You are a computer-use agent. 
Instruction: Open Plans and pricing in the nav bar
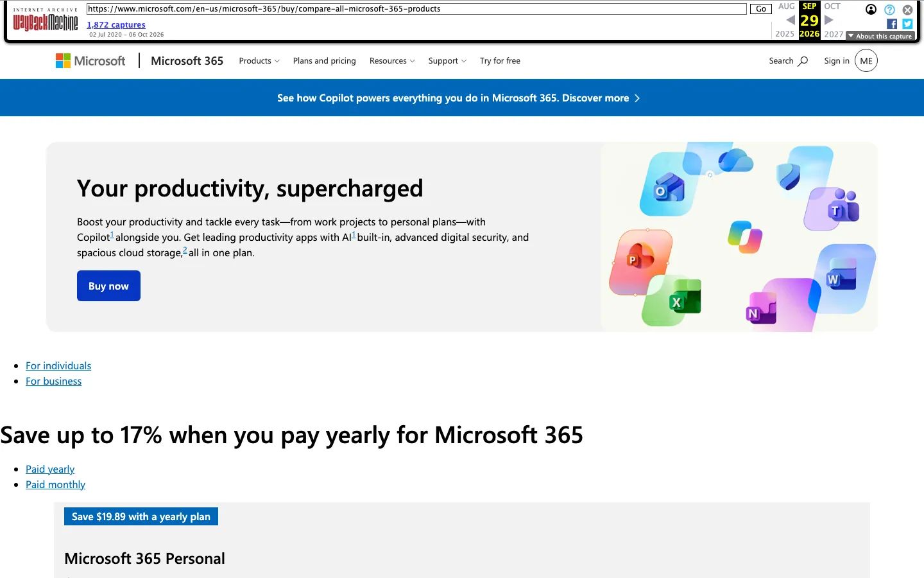[325, 61]
